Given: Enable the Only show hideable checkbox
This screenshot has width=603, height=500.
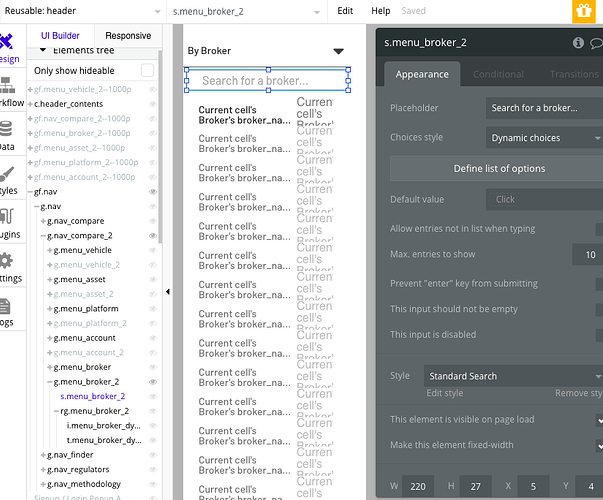Looking at the screenshot, I should (x=147, y=70).
